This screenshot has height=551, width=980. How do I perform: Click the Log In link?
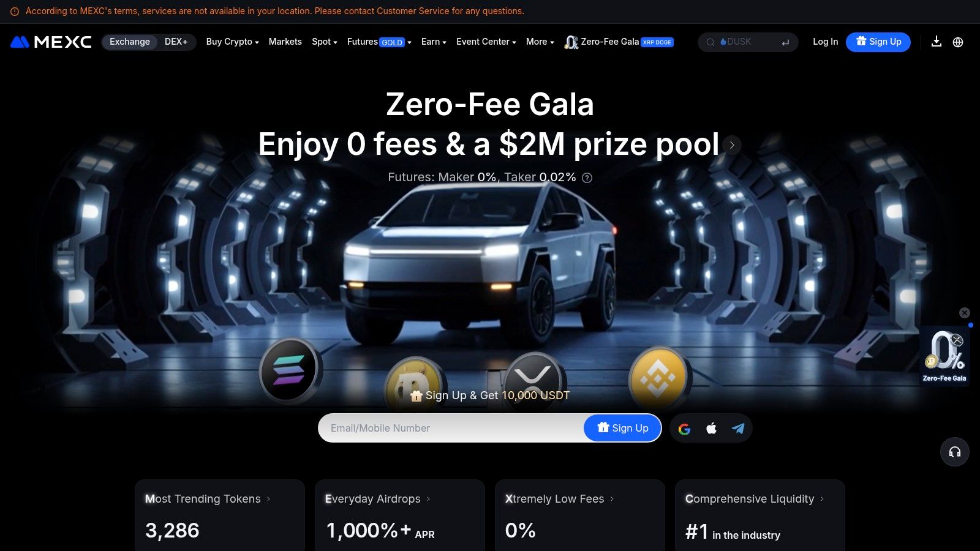tap(825, 42)
